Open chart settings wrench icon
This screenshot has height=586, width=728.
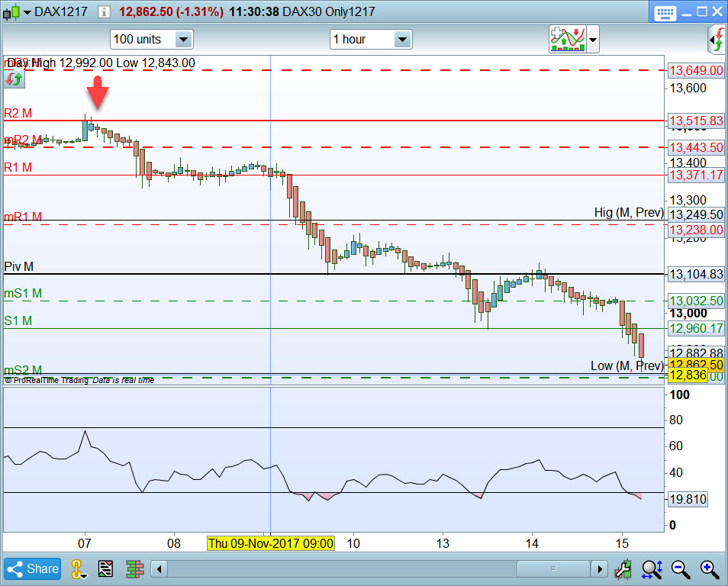[x=623, y=568]
